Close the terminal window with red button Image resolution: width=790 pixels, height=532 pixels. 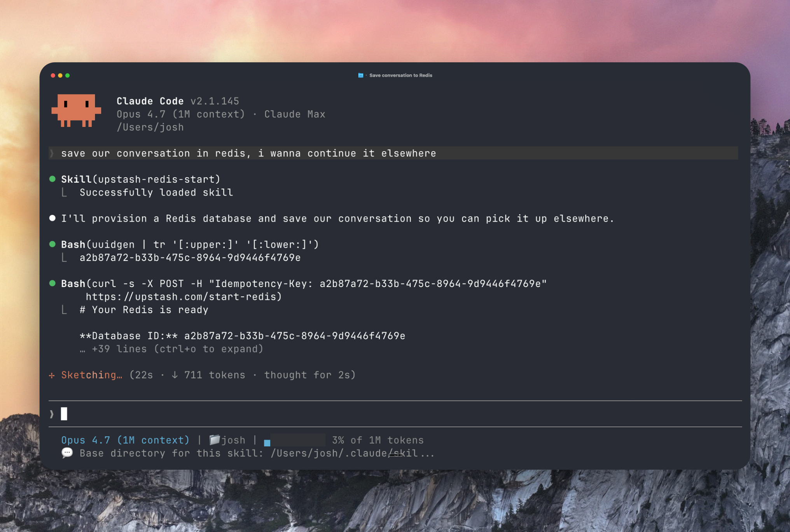coord(53,75)
